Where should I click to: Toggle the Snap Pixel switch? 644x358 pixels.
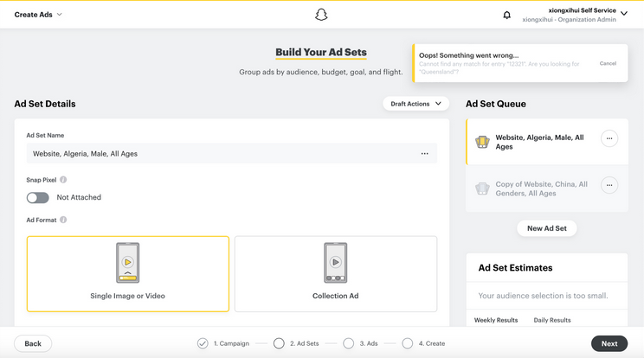[x=38, y=197]
